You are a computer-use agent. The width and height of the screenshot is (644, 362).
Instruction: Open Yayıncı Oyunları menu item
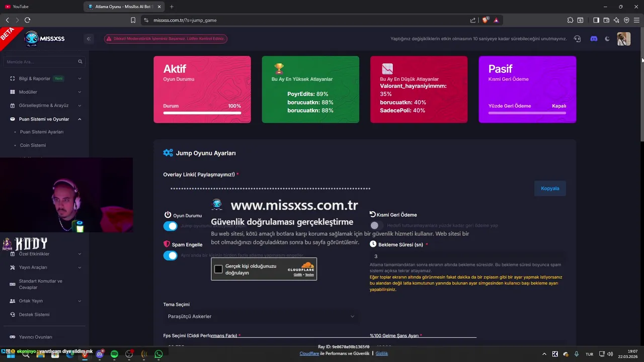[35, 337]
